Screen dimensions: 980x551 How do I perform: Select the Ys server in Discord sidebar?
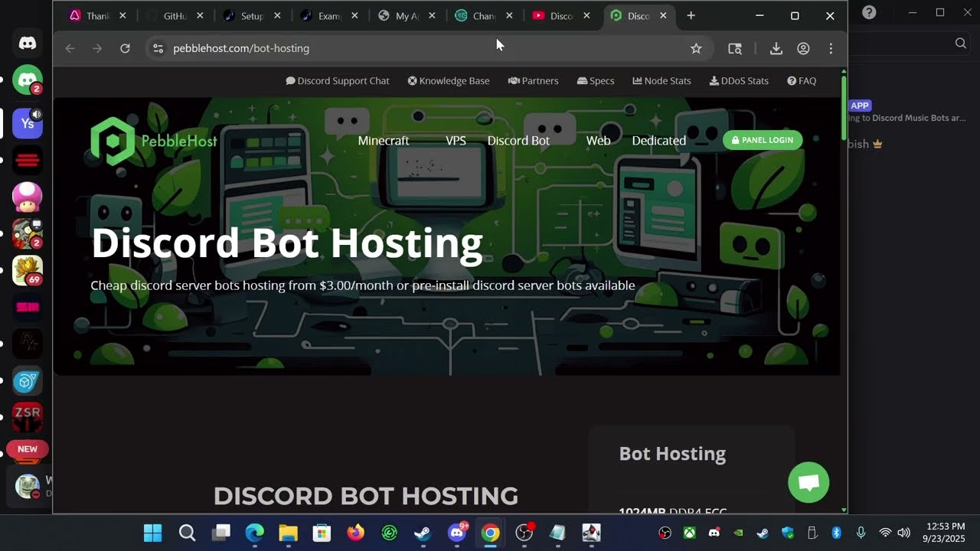[28, 122]
